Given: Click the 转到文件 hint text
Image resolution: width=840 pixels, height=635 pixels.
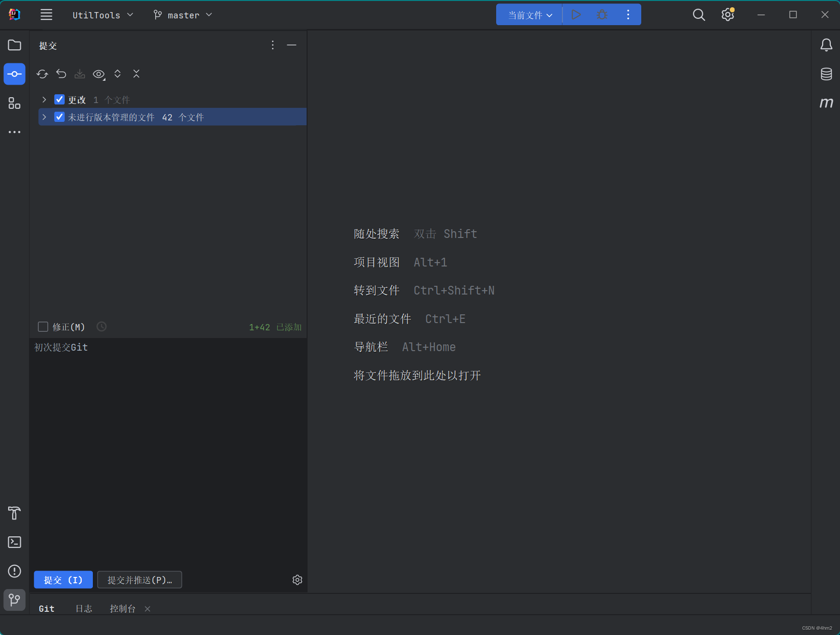Looking at the screenshot, I should tap(377, 291).
